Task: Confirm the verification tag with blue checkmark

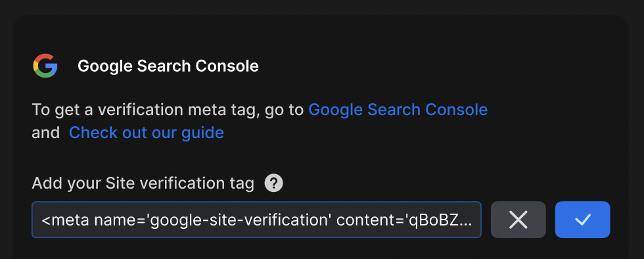Action: click(582, 220)
